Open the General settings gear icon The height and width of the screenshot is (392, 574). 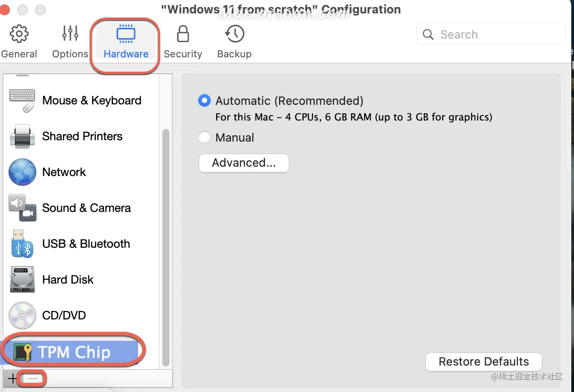tap(19, 34)
